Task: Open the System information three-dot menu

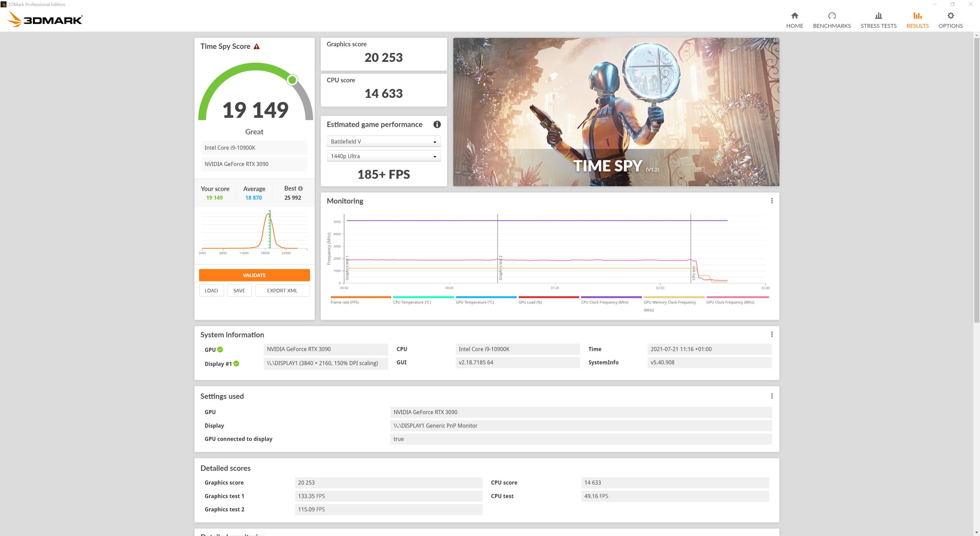Action: tap(772, 334)
